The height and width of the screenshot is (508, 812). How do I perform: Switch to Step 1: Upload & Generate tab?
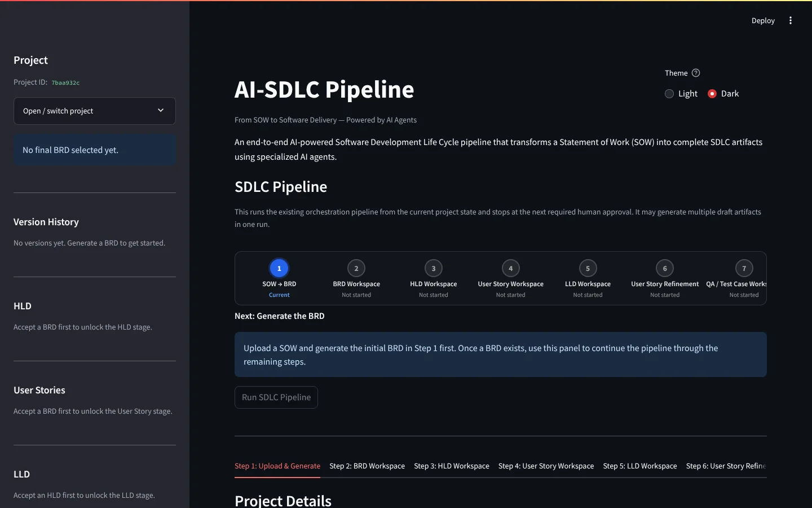tap(277, 466)
